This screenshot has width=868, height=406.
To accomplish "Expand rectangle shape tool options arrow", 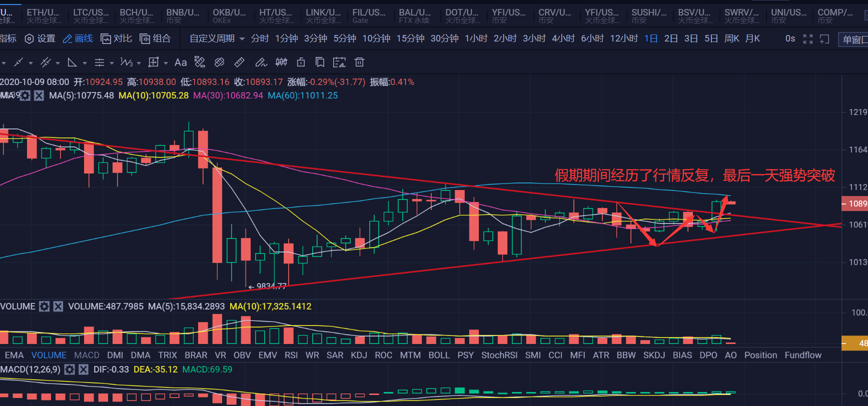I will tap(166, 63).
